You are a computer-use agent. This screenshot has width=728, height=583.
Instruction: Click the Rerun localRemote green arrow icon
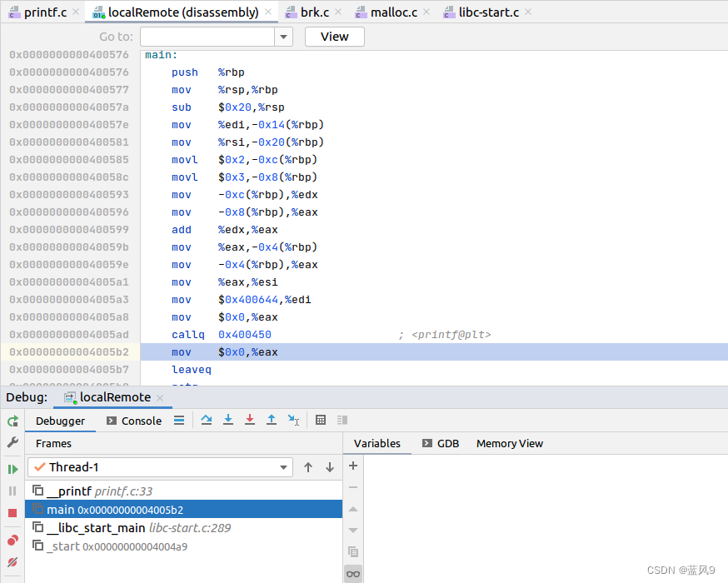[12, 421]
